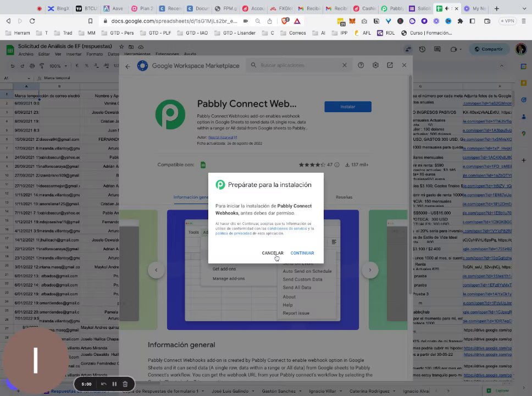Viewport: 532px width, 396px height.
Task: Delete the recording with trash icon
Action: pyautogui.click(x=125, y=384)
